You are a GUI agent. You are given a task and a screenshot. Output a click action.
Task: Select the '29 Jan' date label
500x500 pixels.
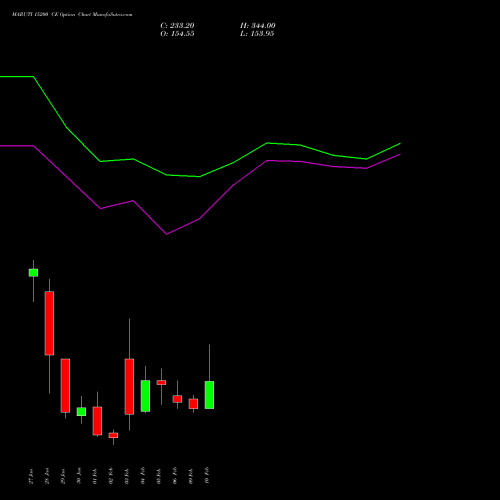tap(63, 476)
